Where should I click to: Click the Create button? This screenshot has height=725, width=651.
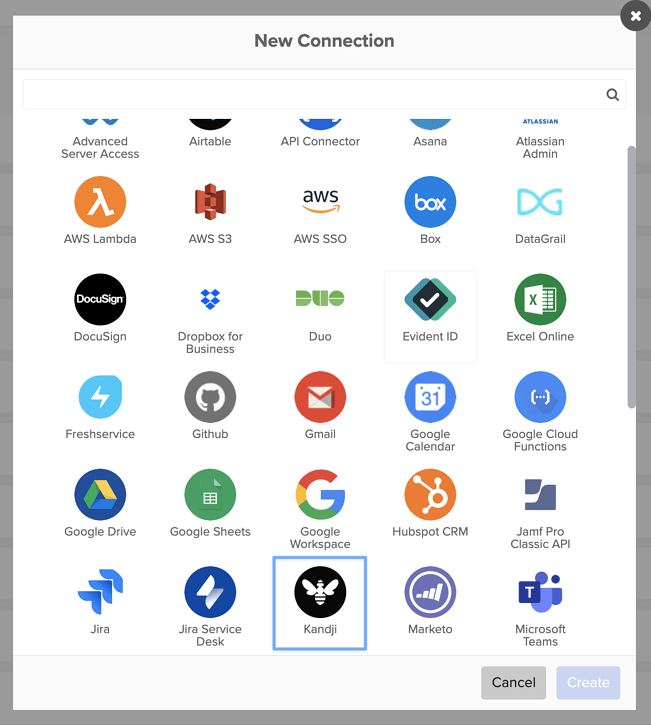[588, 682]
